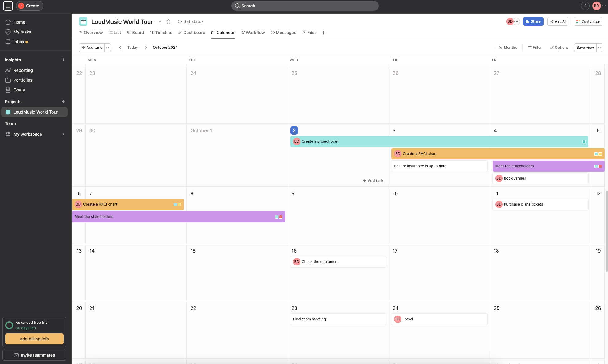
Task: Open the Inbox with notification bell
Action: click(34, 42)
